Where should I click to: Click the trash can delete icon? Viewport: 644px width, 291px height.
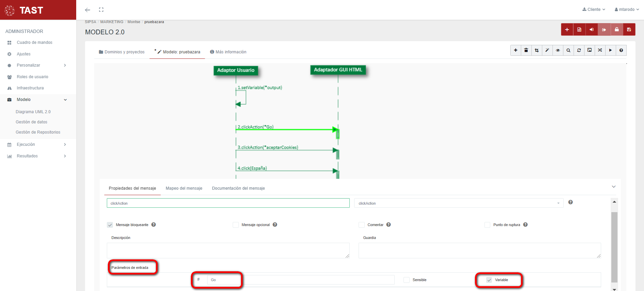(x=526, y=50)
